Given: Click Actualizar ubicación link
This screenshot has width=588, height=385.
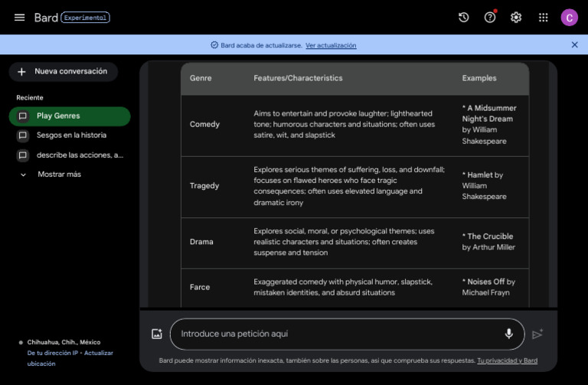Looking at the screenshot, I should 98,353.
